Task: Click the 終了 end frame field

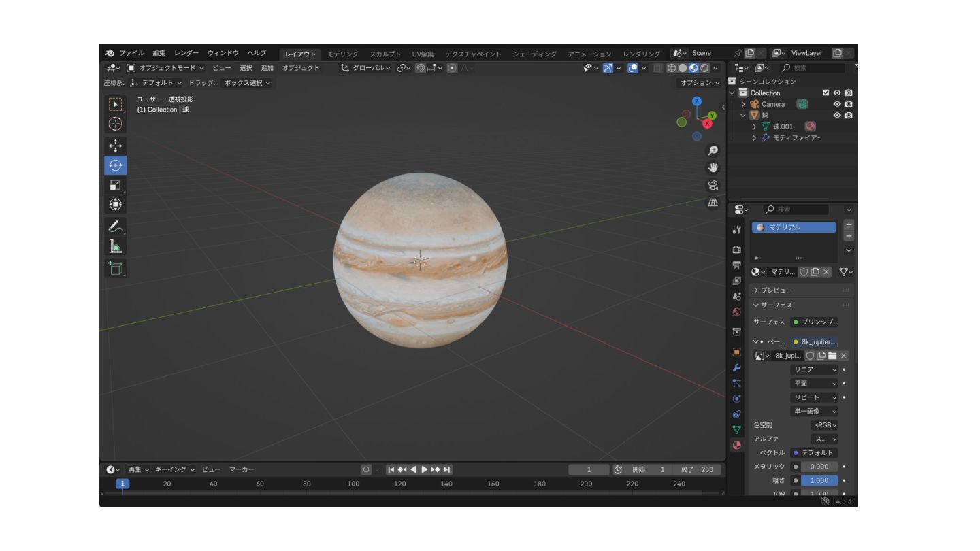Action: tap(697, 469)
